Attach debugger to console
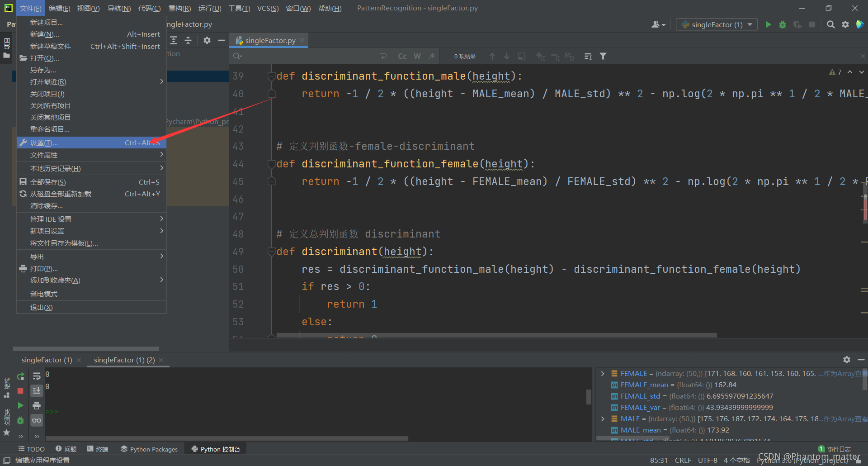Screen dimensions: 868x466 pos(20,420)
